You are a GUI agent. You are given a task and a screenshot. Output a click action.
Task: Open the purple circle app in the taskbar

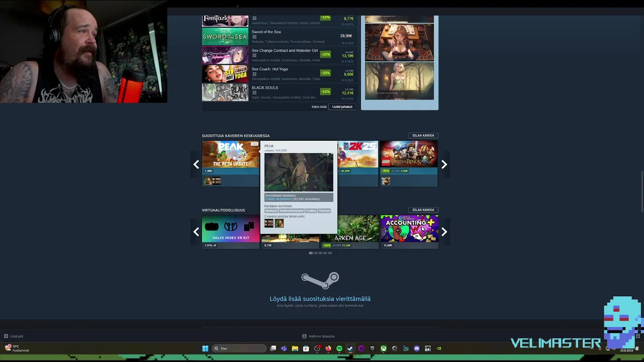click(x=361, y=348)
